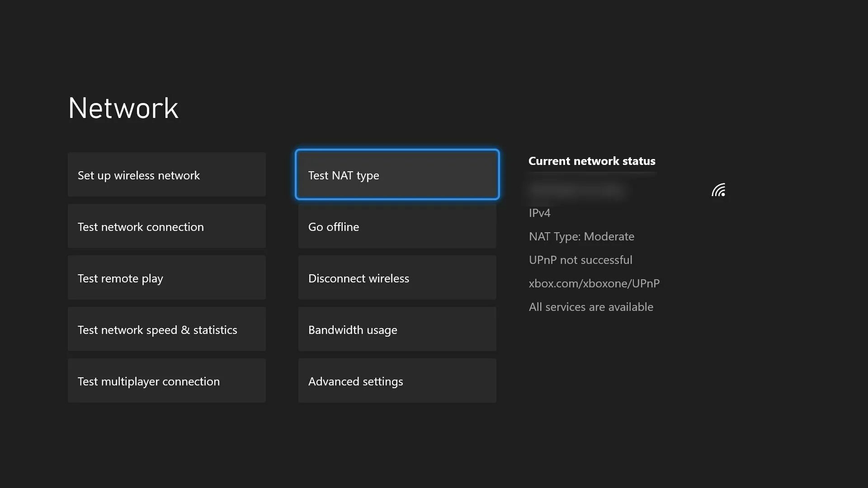
Task: Navigate to Current network status
Action: 591,160
